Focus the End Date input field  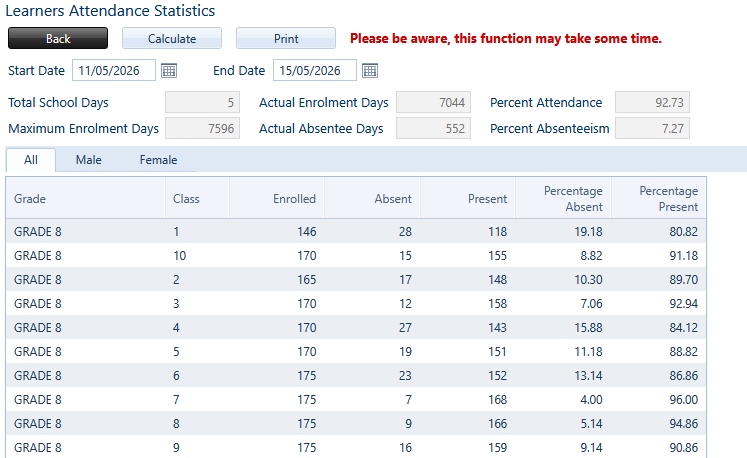pyautogui.click(x=315, y=70)
